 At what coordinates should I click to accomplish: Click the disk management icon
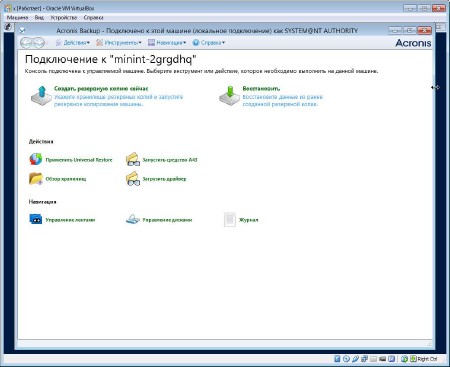133,219
